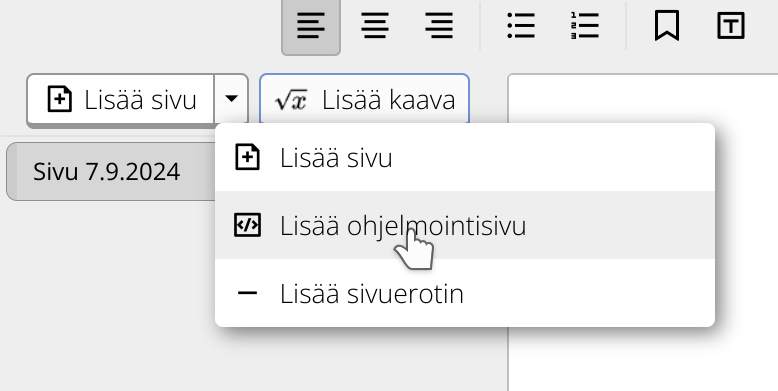Align text to the left

(x=311, y=26)
